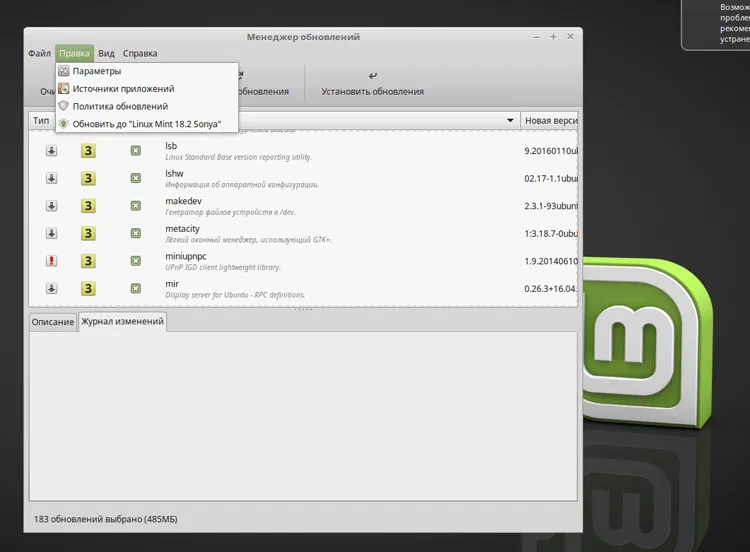Uncheck the mir update checkbox
Image resolution: width=750 pixels, height=552 pixels.
tap(136, 288)
